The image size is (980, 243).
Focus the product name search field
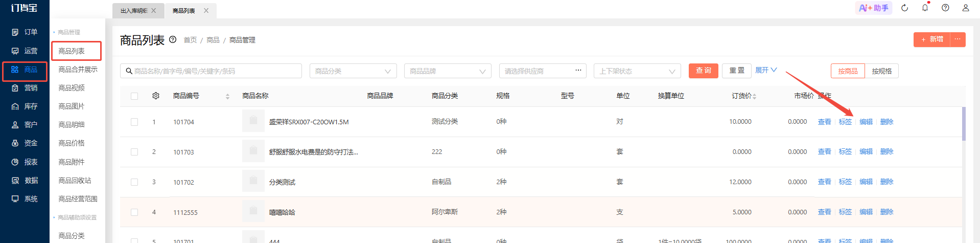pyautogui.click(x=211, y=71)
